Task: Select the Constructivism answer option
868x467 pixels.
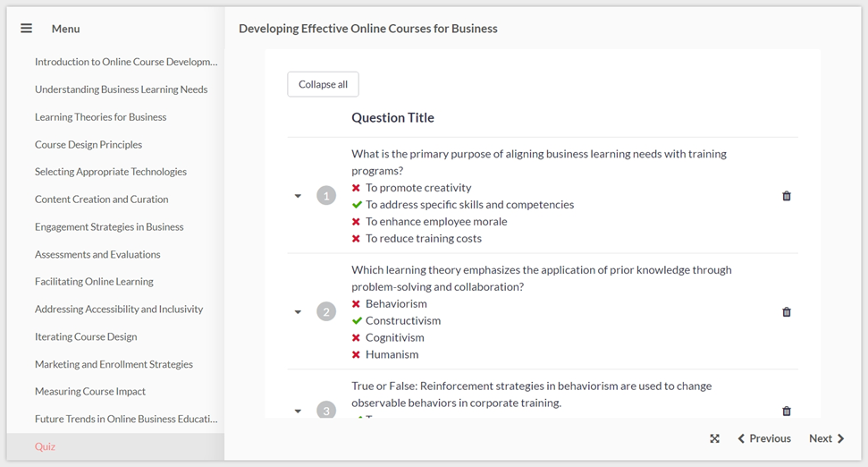Action: (x=402, y=320)
